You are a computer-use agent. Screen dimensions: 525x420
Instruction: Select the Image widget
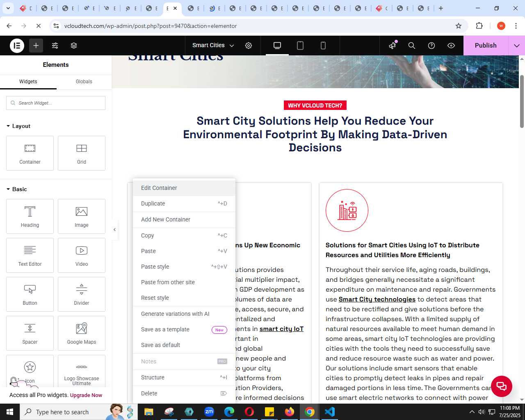pos(82,216)
